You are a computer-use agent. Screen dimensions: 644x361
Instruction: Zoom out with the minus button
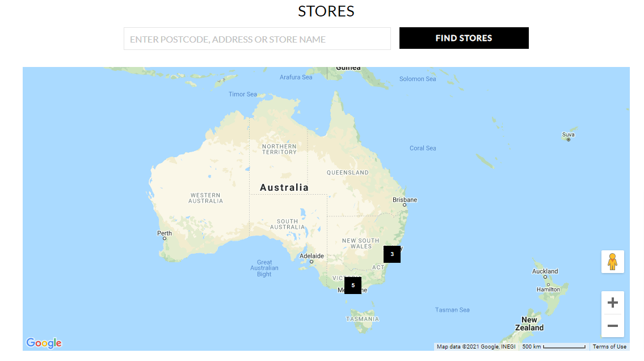coord(612,326)
